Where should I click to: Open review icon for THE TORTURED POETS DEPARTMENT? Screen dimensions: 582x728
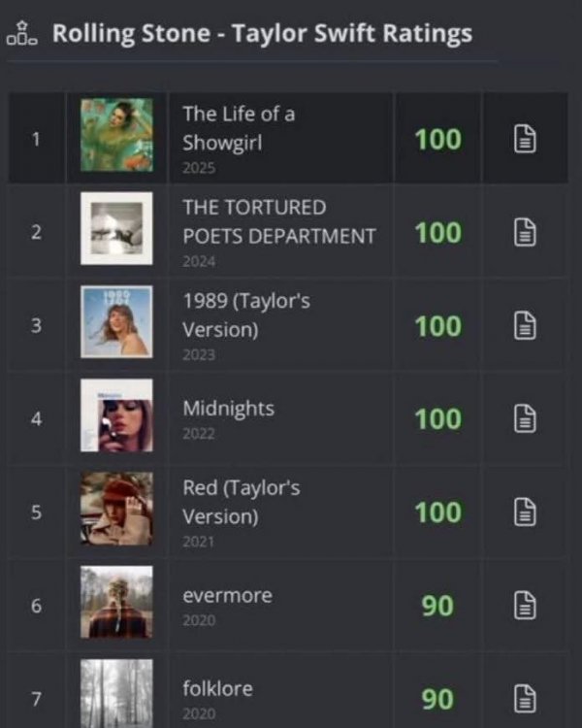(x=524, y=233)
